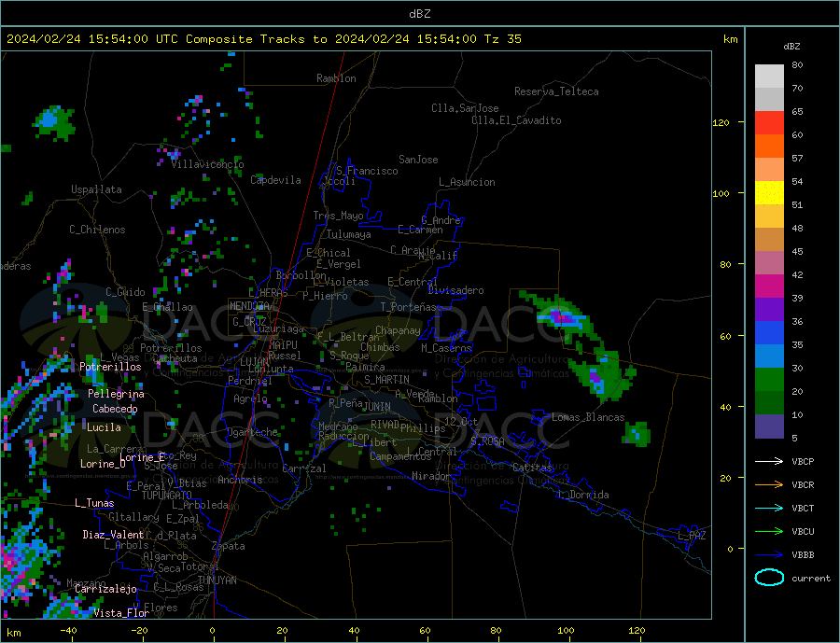The image size is (840, 643).
Task: Click the 'L_Dormida' label
Action: point(584,495)
